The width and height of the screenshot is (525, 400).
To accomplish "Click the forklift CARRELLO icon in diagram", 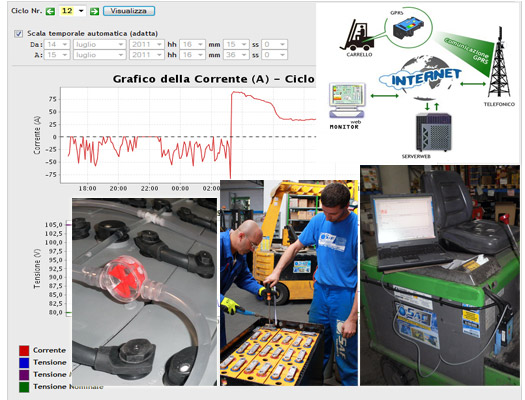I will coord(357,35).
